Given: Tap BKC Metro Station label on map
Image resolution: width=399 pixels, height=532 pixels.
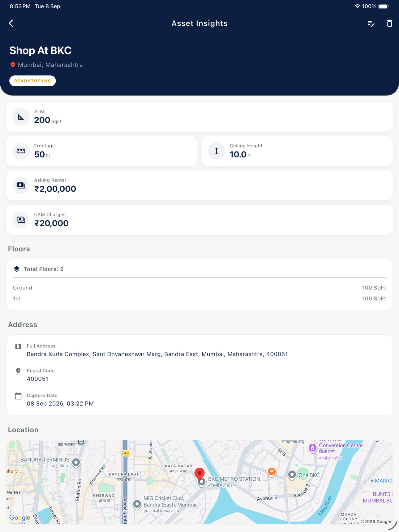Looking at the screenshot, I should 234,479.
